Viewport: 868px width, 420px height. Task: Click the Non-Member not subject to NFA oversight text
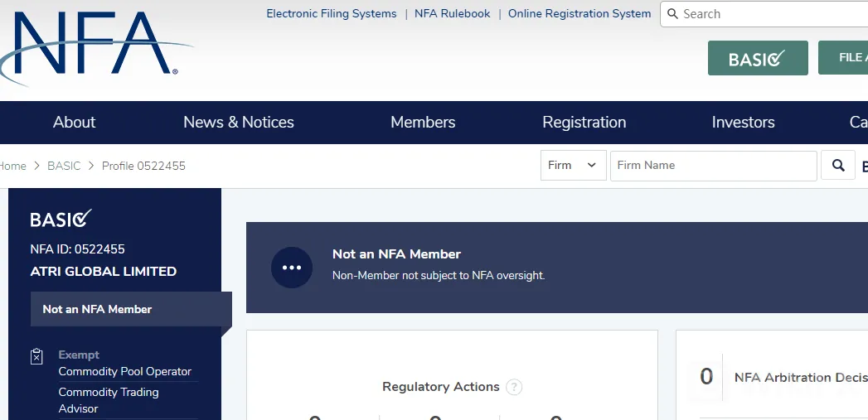coord(439,276)
